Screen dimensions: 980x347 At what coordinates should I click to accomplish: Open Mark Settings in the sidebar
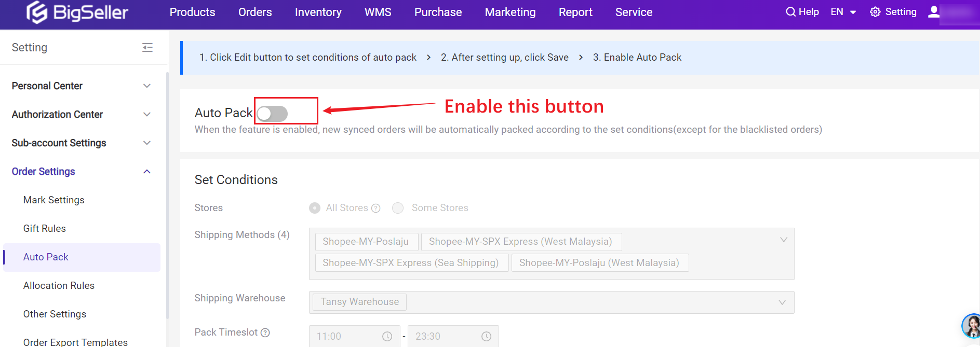point(53,200)
